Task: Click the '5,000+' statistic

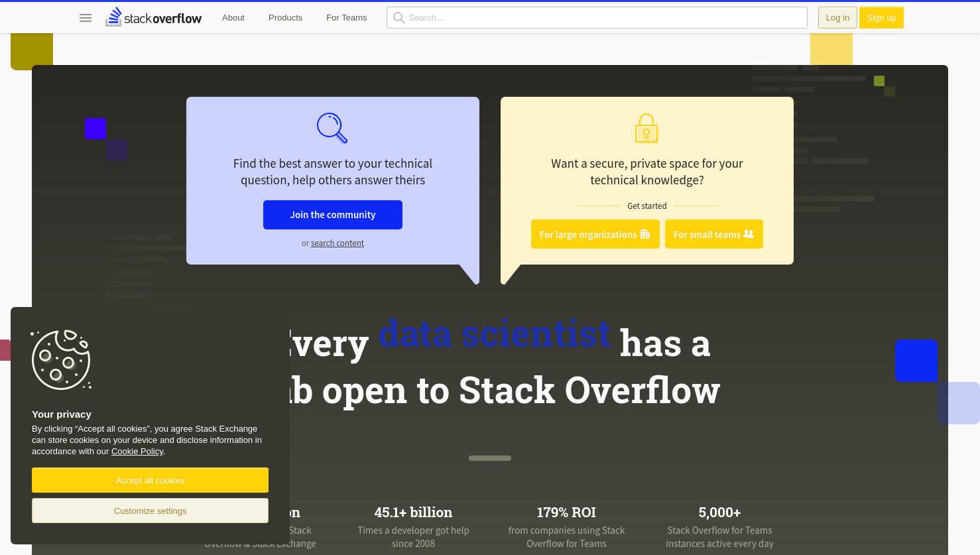Action: point(719,513)
